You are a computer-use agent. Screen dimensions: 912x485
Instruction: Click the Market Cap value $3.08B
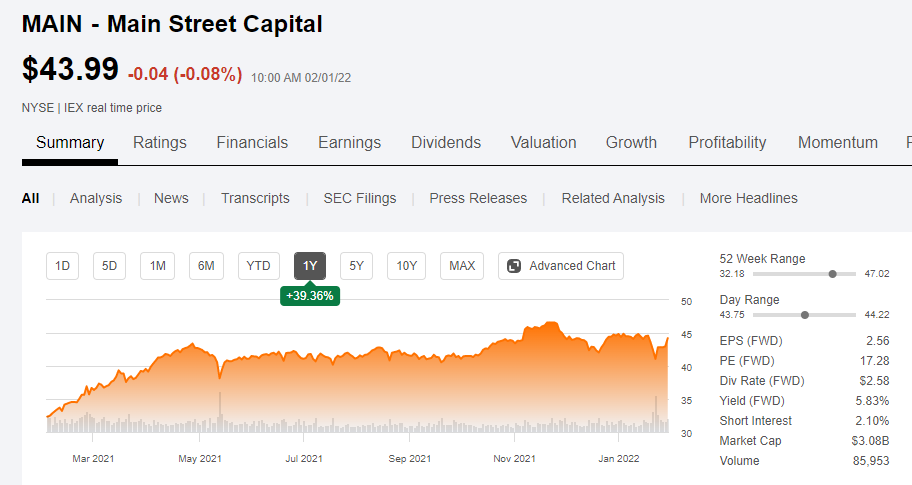point(871,441)
